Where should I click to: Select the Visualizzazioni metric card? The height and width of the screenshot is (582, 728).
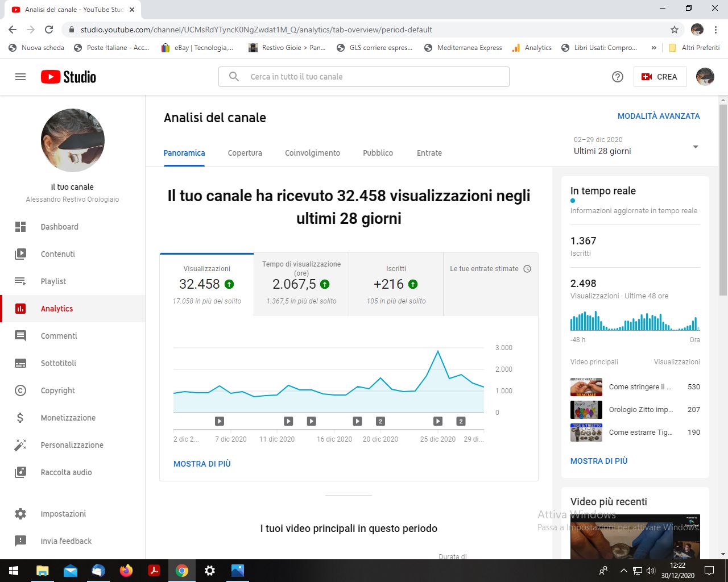[207, 284]
